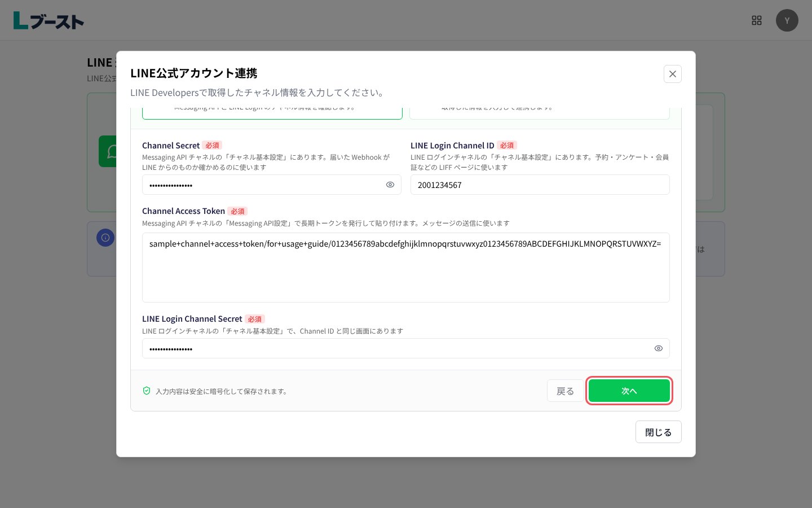
Task: Click the 必須 badge next to Channel Access Token
Action: [237, 211]
